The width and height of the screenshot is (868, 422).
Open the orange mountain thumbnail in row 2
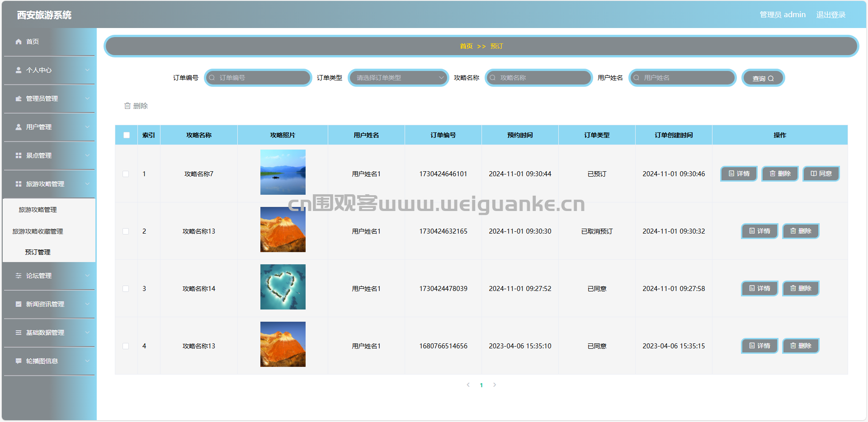[x=283, y=230]
